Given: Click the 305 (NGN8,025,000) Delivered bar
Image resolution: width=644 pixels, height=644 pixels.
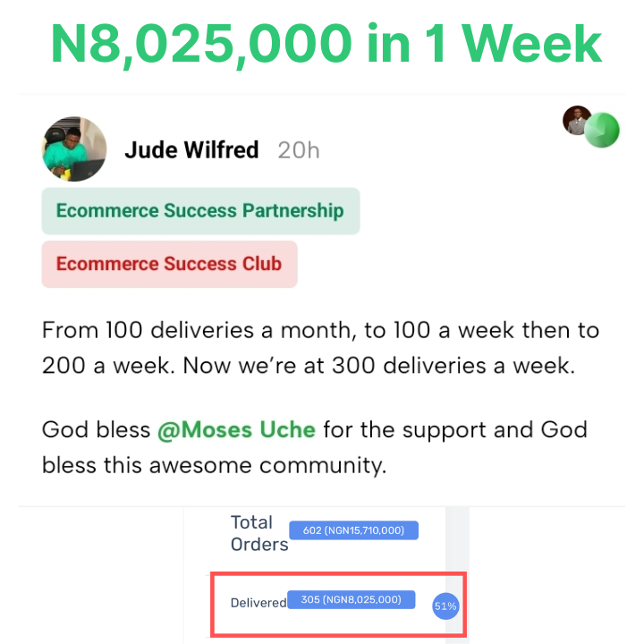Looking at the screenshot, I should coord(352,599).
